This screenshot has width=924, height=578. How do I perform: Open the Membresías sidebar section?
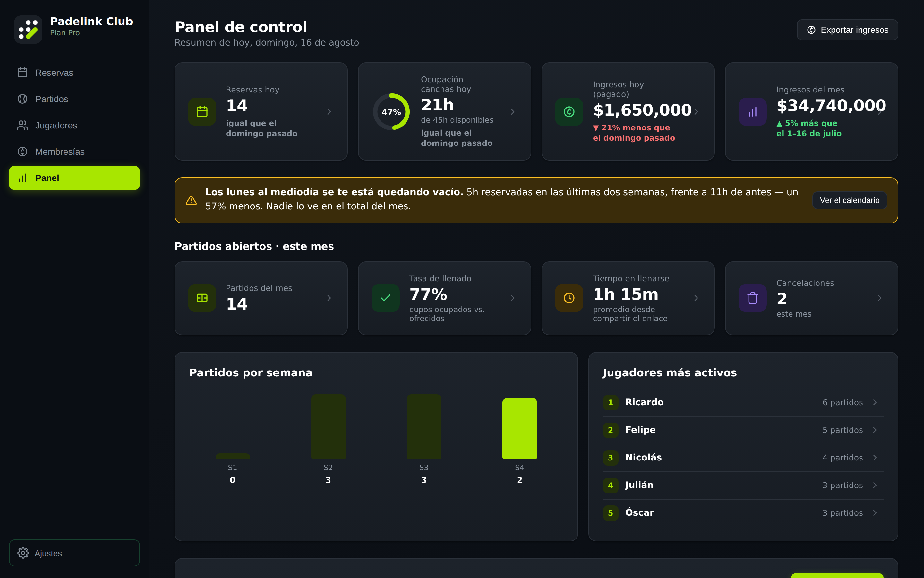(74, 152)
